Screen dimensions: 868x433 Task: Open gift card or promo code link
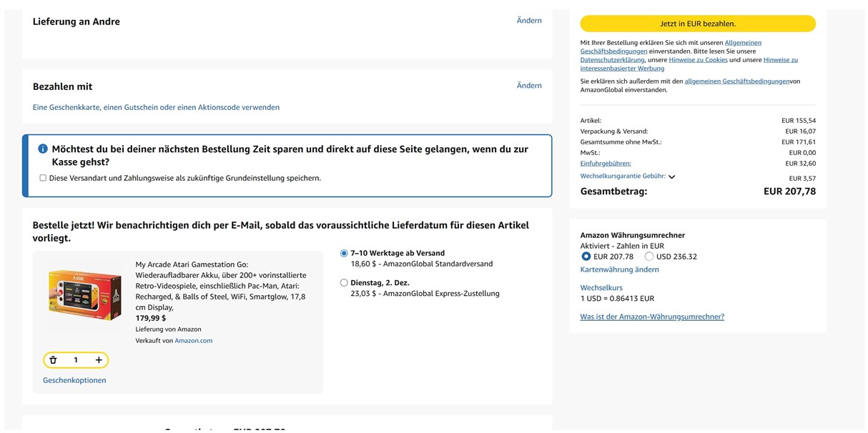[156, 107]
